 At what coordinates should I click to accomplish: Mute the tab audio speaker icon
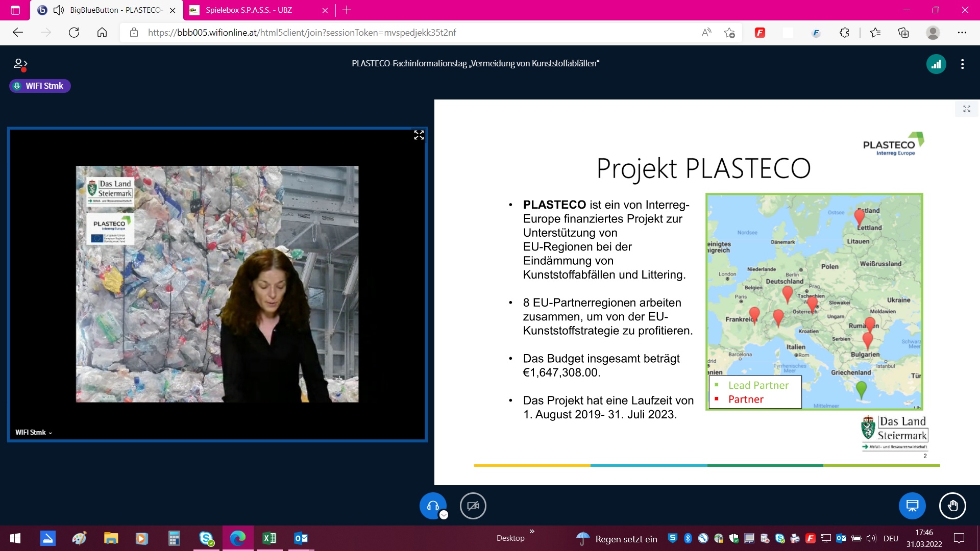point(59,10)
